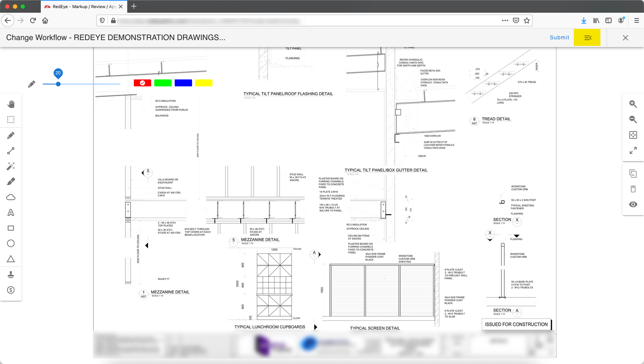Select the Pan hand tool

tap(11, 104)
